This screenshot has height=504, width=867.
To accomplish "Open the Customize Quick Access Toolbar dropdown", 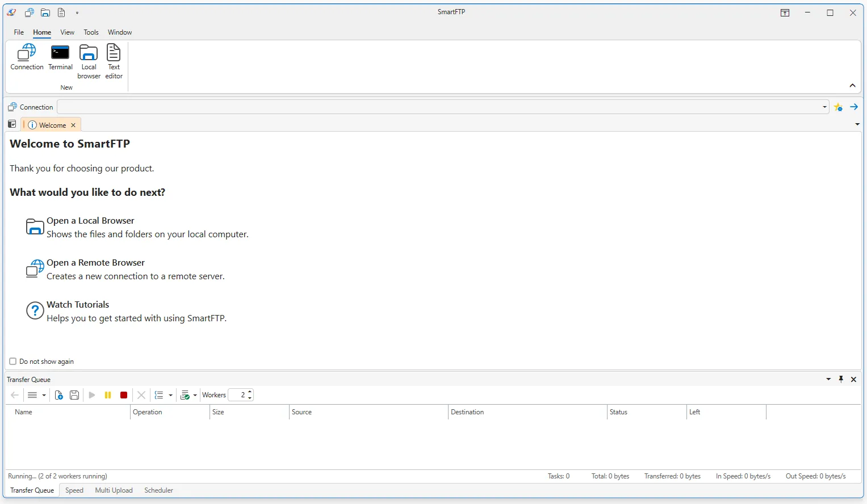I will coord(77,12).
